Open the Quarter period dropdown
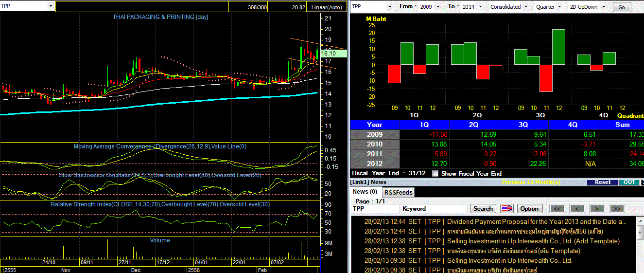The width and height of the screenshot is (644, 273). click(559, 7)
